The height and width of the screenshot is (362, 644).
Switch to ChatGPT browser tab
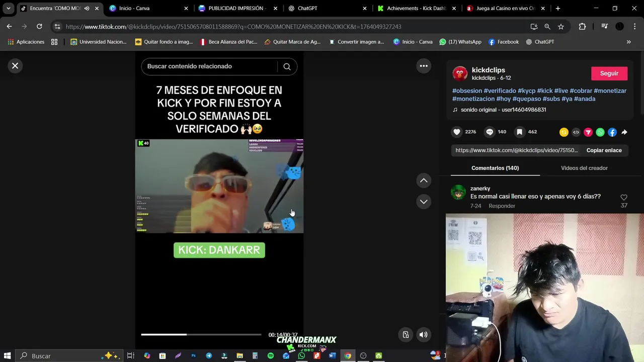click(327, 8)
